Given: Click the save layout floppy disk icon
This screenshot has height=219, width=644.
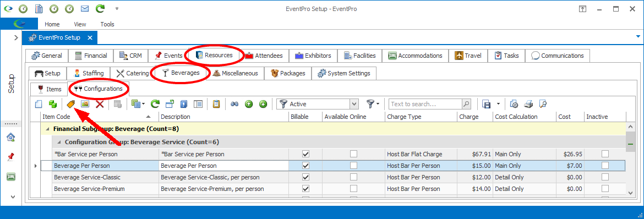Looking at the screenshot, I should (x=486, y=105).
